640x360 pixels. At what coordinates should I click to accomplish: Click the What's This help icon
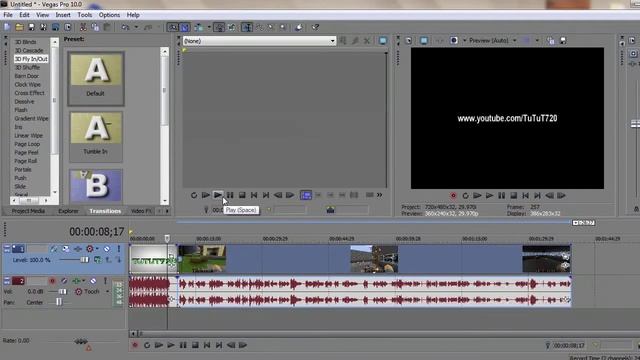[315, 27]
